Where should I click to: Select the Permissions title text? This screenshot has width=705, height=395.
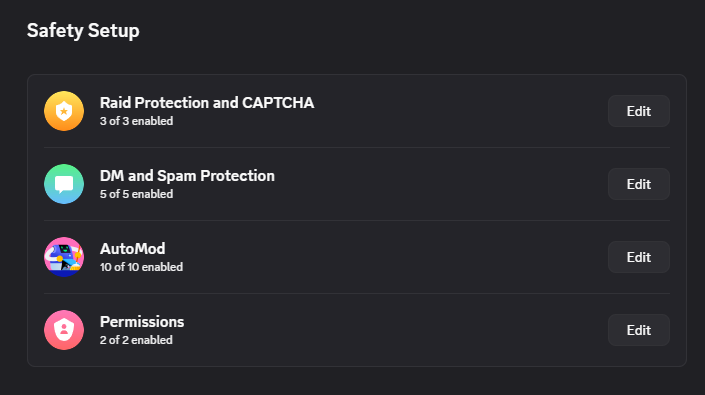142,322
